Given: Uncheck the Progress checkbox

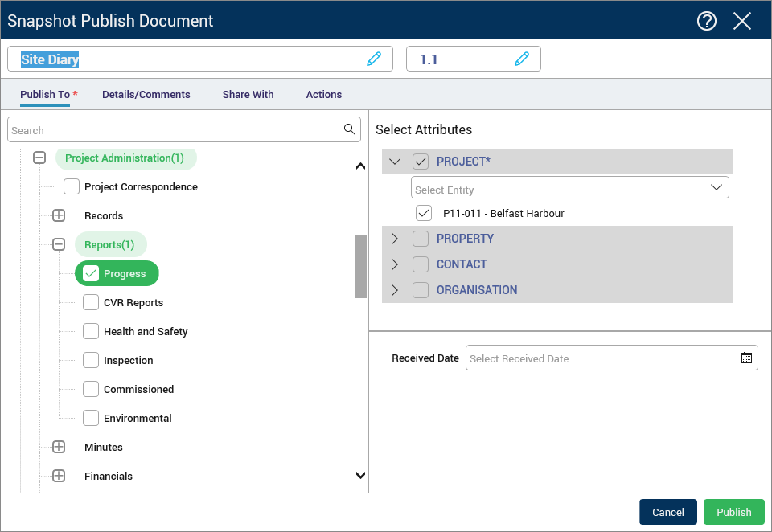Looking at the screenshot, I should coord(91,273).
